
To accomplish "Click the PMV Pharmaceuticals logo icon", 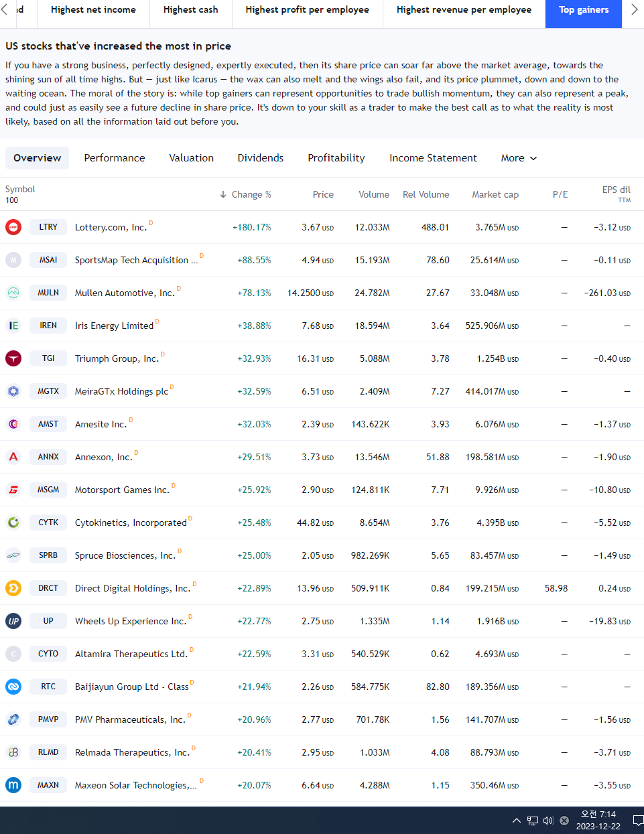I will [x=13, y=719].
